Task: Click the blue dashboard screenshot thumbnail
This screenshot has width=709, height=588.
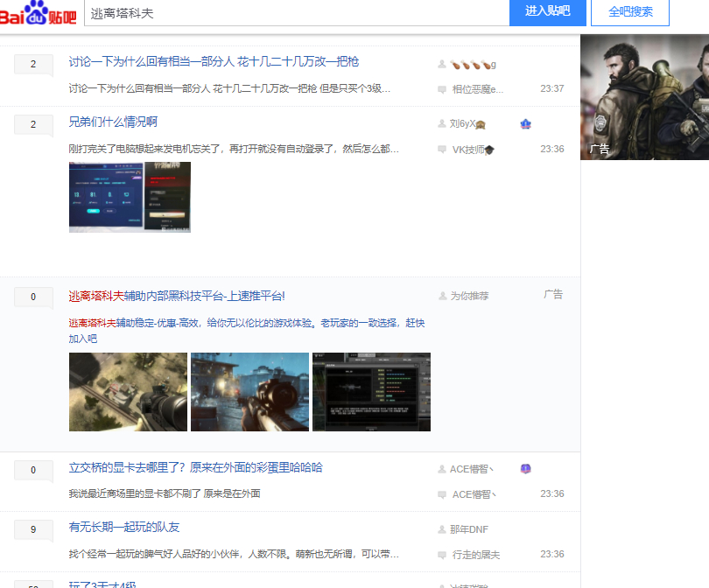Action: 107,197
